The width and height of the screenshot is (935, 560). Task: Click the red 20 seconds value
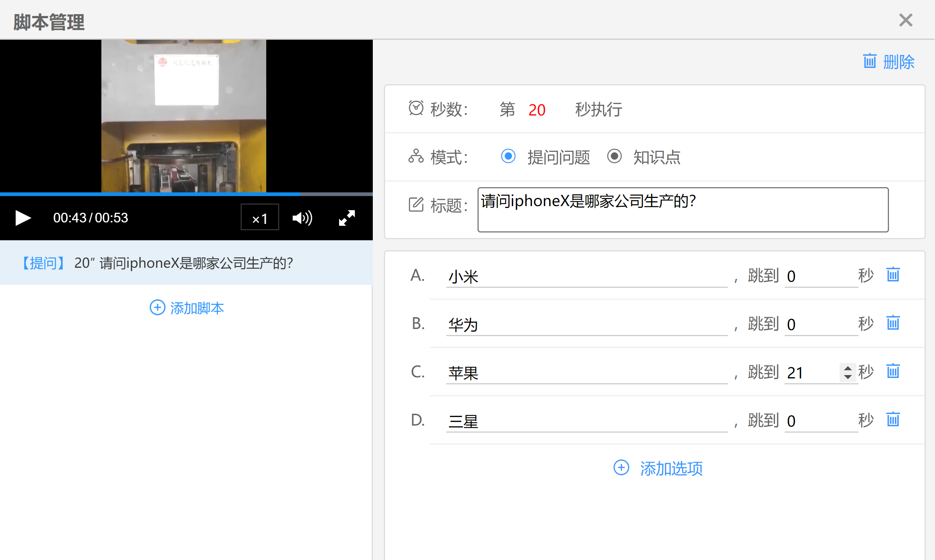click(x=537, y=110)
